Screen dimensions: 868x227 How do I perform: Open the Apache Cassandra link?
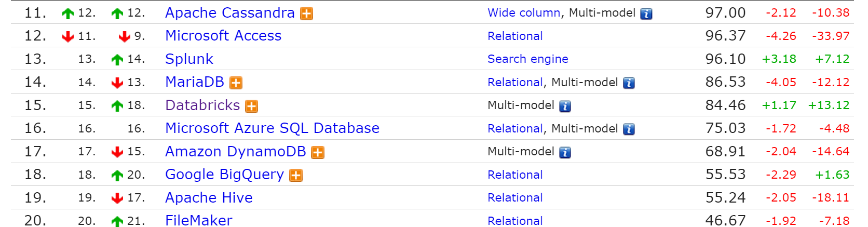pos(229,13)
